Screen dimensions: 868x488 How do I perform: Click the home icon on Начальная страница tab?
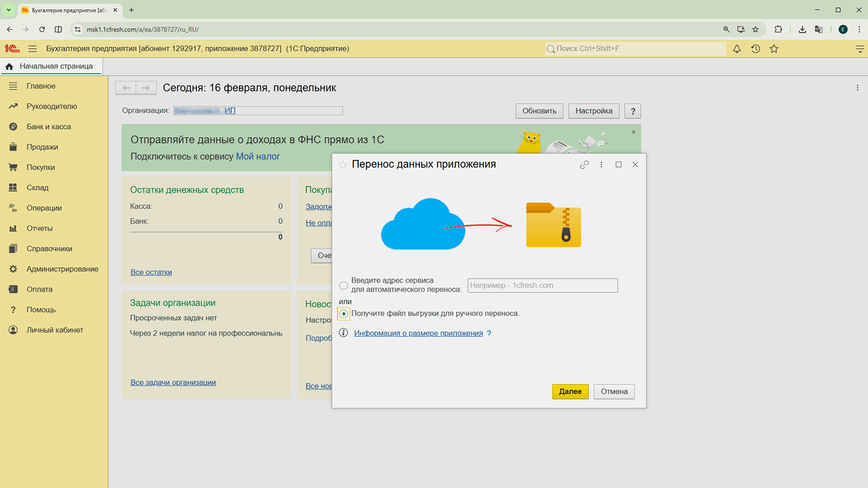pyautogui.click(x=10, y=66)
